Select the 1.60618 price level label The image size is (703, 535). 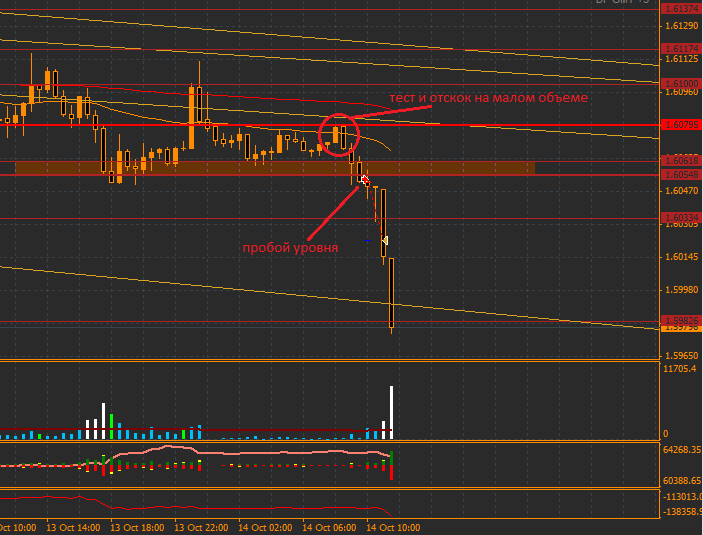point(681,160)
